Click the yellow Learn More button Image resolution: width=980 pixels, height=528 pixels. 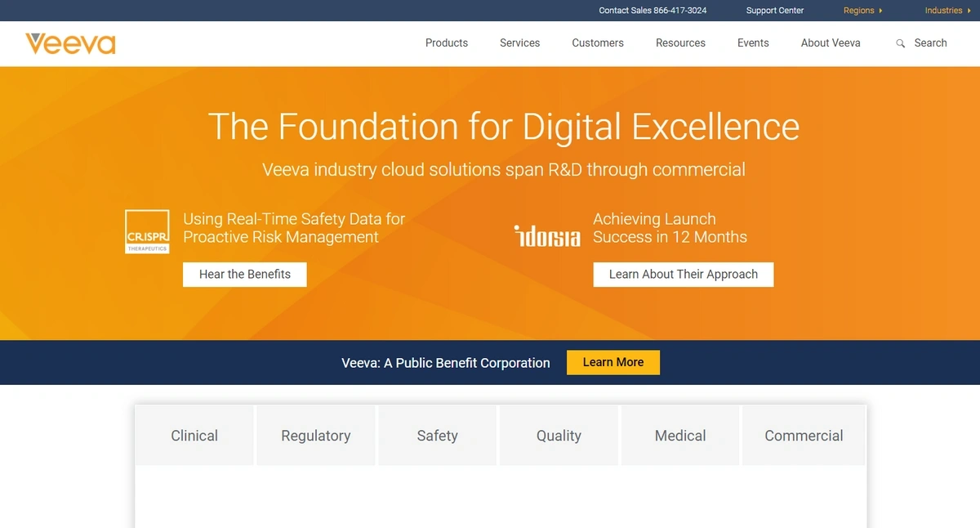613,363
